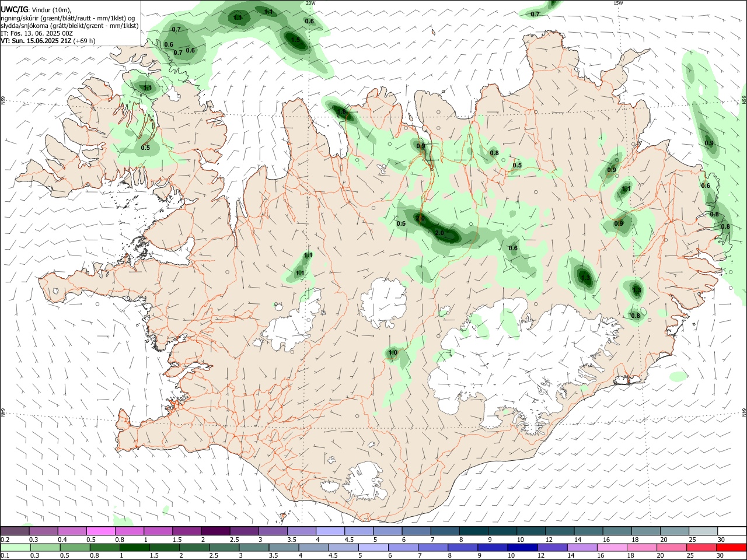The image size is (747, 560).
Task: Click the 15W longitude label
Action: pos(618,3)
